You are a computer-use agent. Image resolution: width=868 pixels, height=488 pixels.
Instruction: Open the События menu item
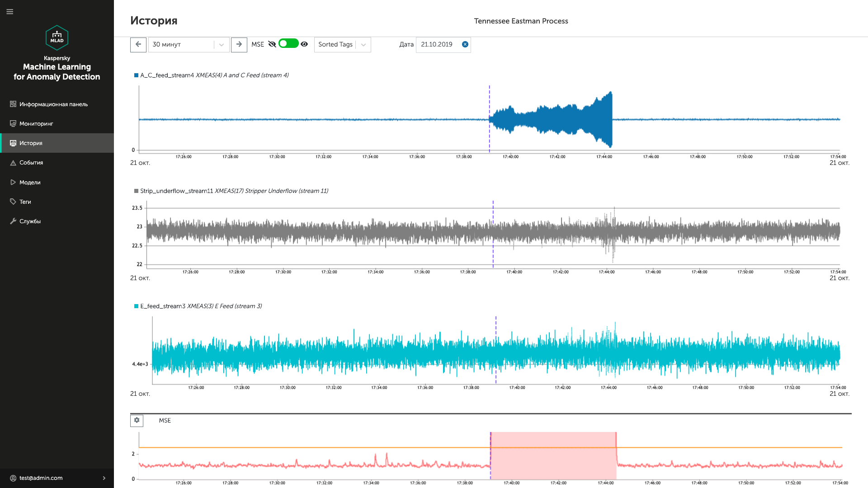pos(31,163)
